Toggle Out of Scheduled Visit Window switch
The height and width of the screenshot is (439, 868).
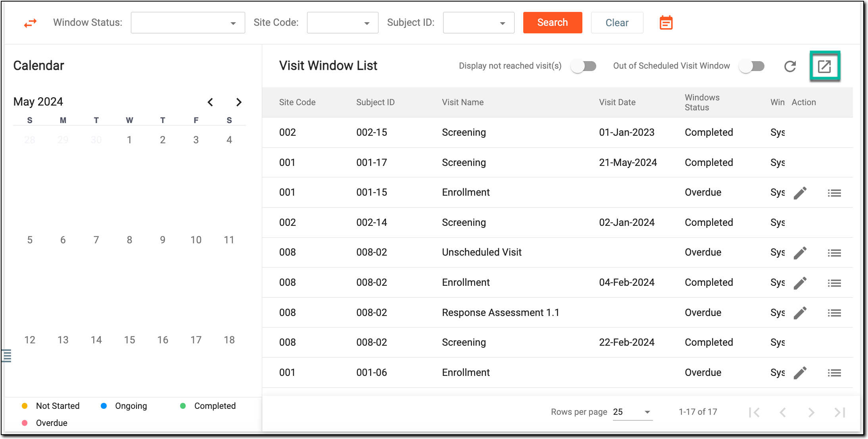click(752, 66)
